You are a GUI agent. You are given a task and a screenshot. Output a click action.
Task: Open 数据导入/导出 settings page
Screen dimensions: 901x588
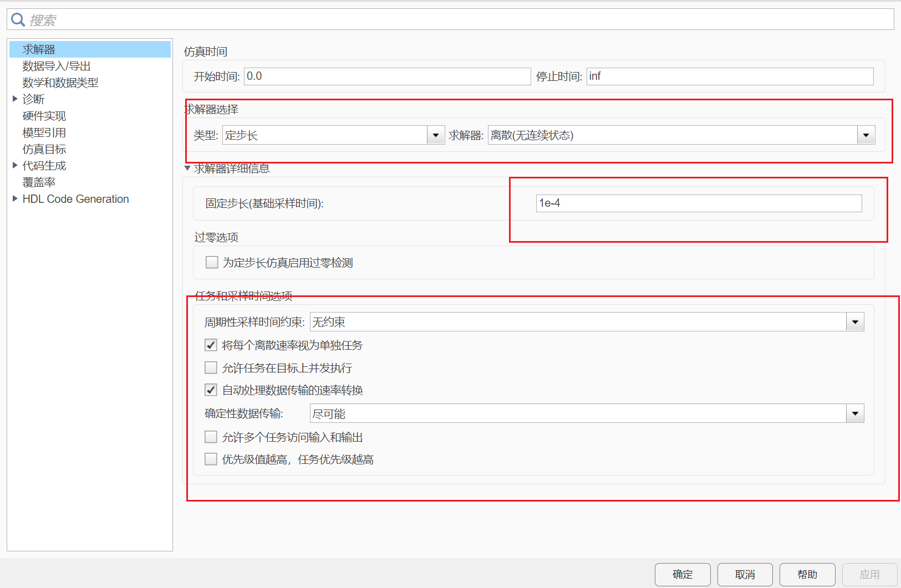pyautogui.click(x=57, y=66)
